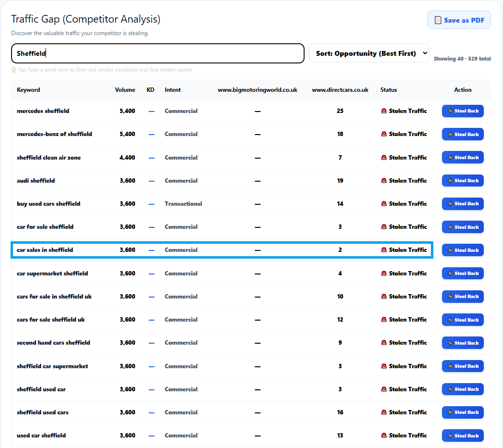Steal Back used car sheffield
Image resolution: width=503 pixels, height=448 pixels.
click(463, 436)
